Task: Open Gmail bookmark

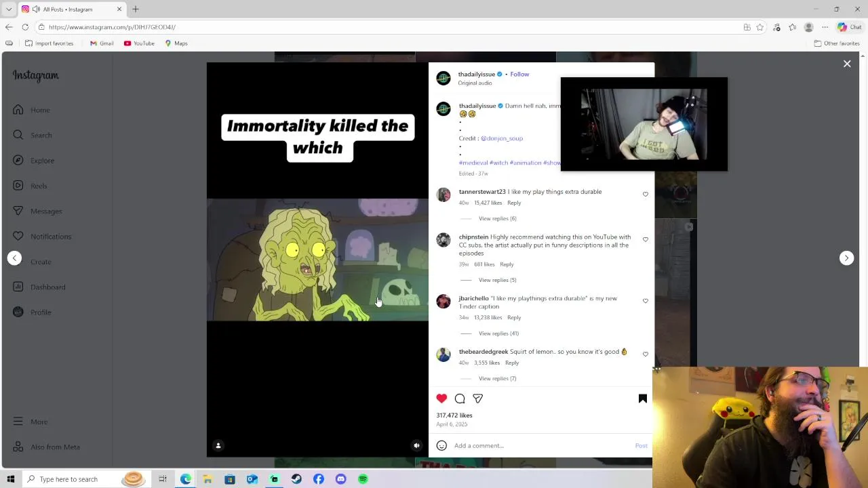Action: [102, 43]
